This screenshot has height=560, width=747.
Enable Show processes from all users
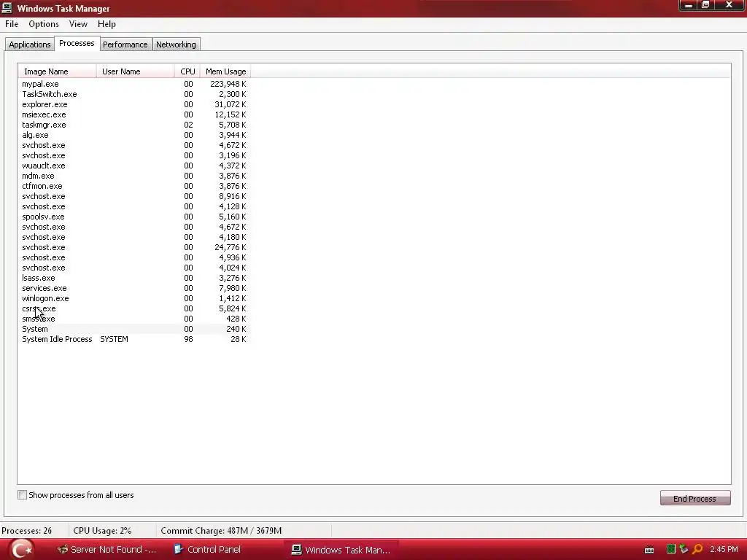22,495
